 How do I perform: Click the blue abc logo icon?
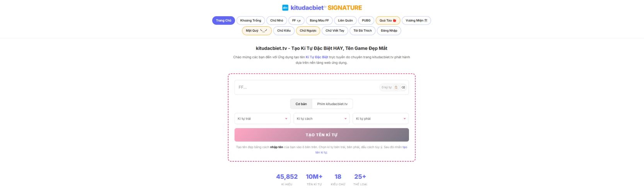point(285,8)
